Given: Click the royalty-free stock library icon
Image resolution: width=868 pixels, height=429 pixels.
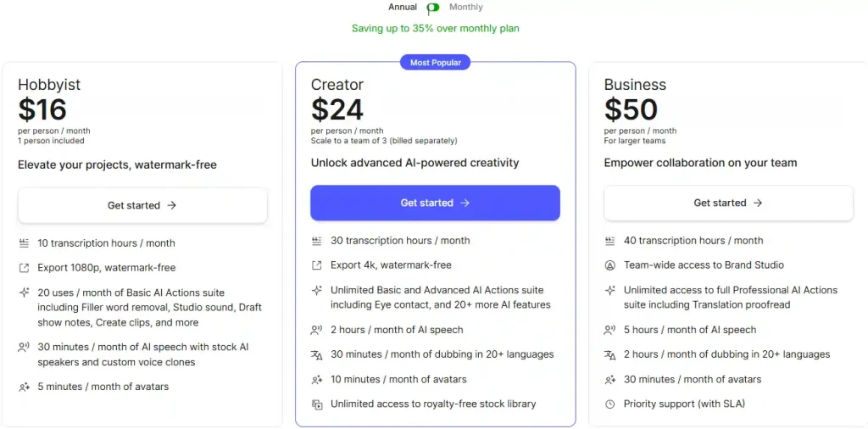Looking at the screenshot, I should pyautogui.click(x=317, y=404).
